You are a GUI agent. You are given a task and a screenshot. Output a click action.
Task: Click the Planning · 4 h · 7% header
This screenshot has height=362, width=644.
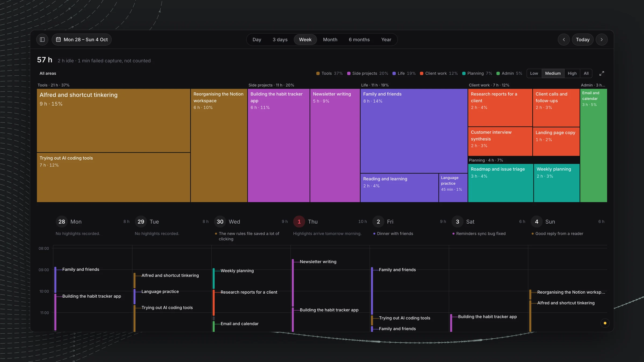[486, 160]
